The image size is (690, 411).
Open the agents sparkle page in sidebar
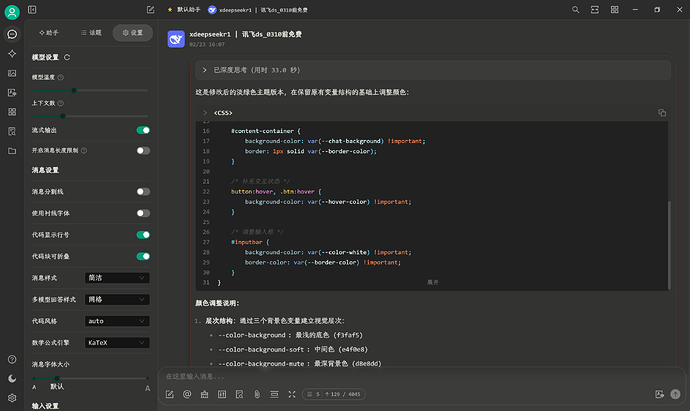click(x=12, y=54)
